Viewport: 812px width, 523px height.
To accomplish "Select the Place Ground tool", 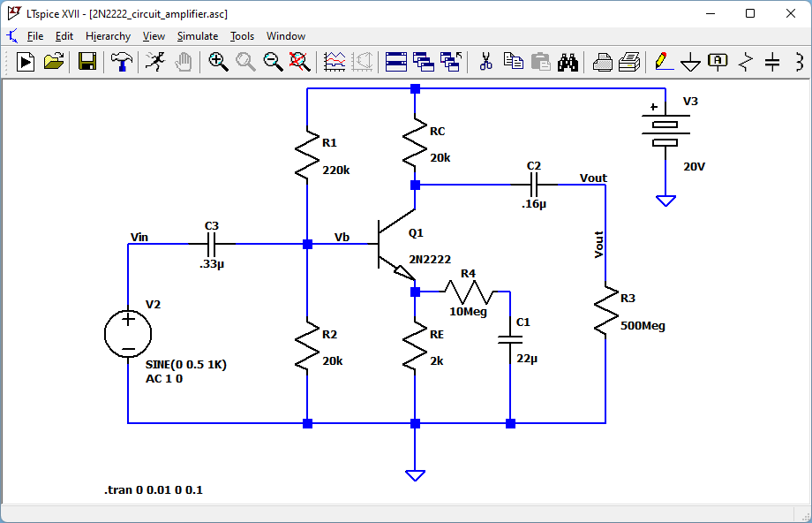I will click(691, 62).
